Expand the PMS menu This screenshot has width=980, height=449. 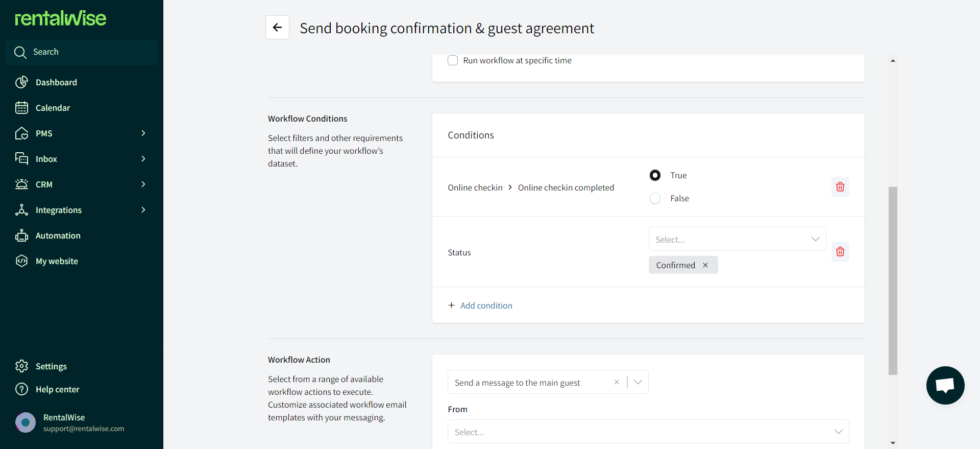[x=82, y=133]
